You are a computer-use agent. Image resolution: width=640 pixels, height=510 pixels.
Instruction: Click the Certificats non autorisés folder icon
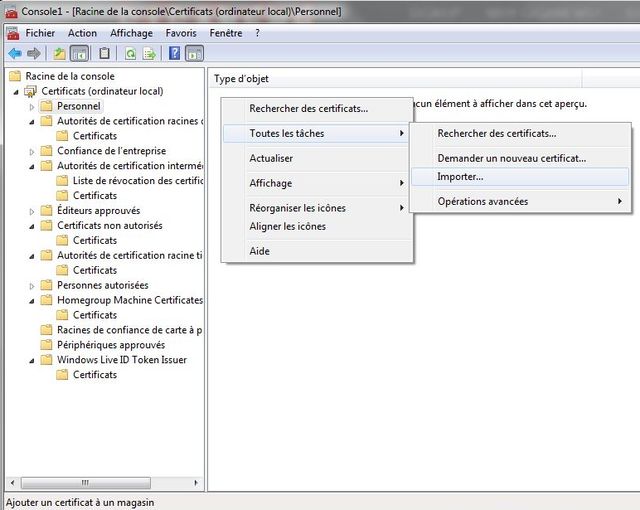pyautogui.click(x=47, y=226)
